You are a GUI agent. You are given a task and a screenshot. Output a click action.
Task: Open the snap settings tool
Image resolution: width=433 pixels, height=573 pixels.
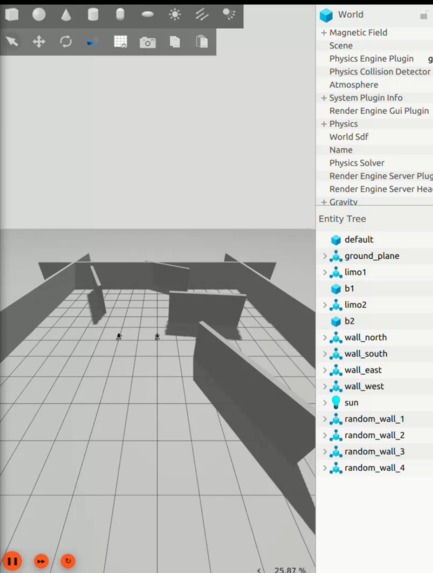pyautogui.click(x=93, y=42)
